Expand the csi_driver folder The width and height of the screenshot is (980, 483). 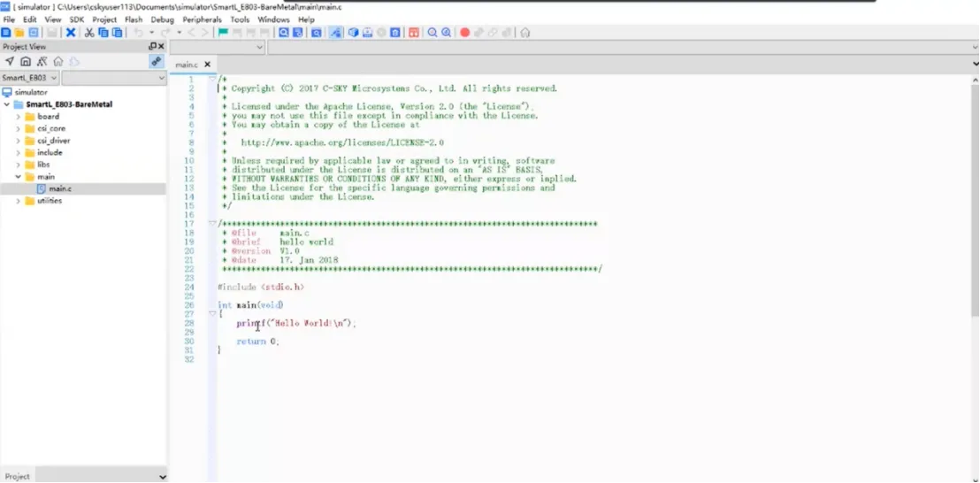point(18,141)
